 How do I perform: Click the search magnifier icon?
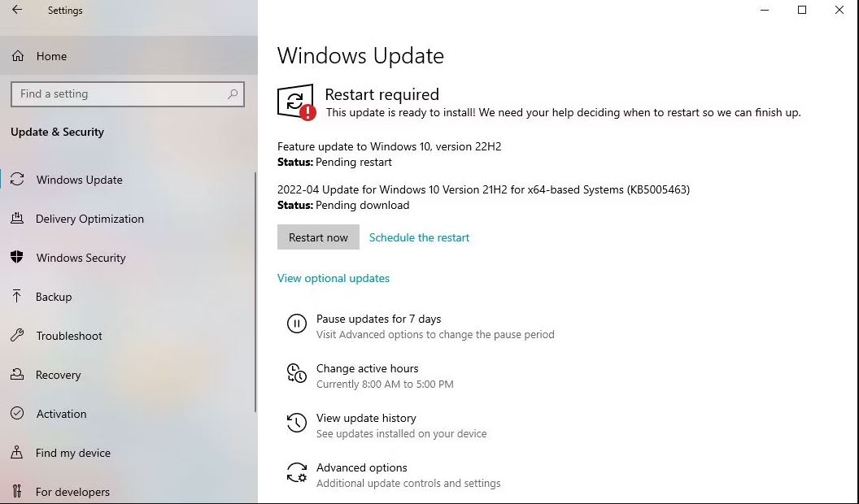tap(233, 94)
